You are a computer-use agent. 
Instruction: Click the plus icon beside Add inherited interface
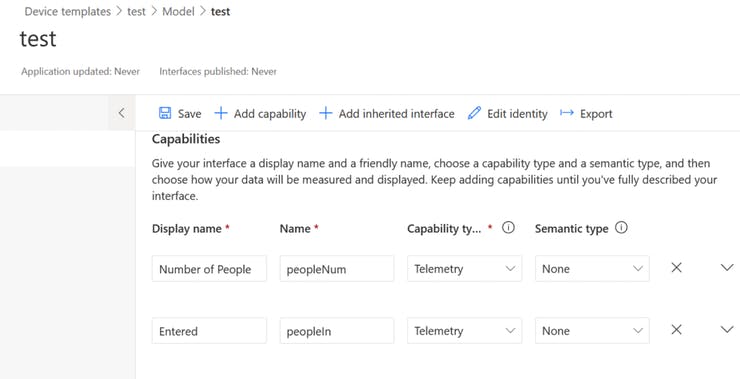(326, 113)
